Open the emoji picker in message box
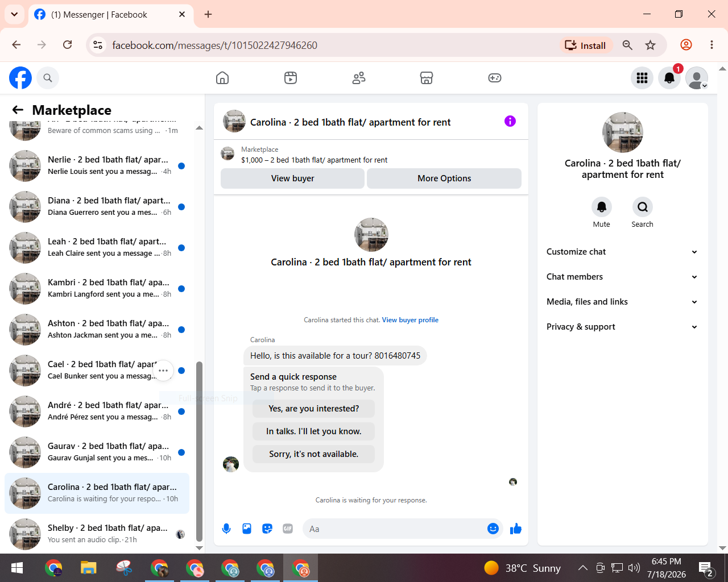Viewport: 728px width, 582px height. [x=493, y=529]
